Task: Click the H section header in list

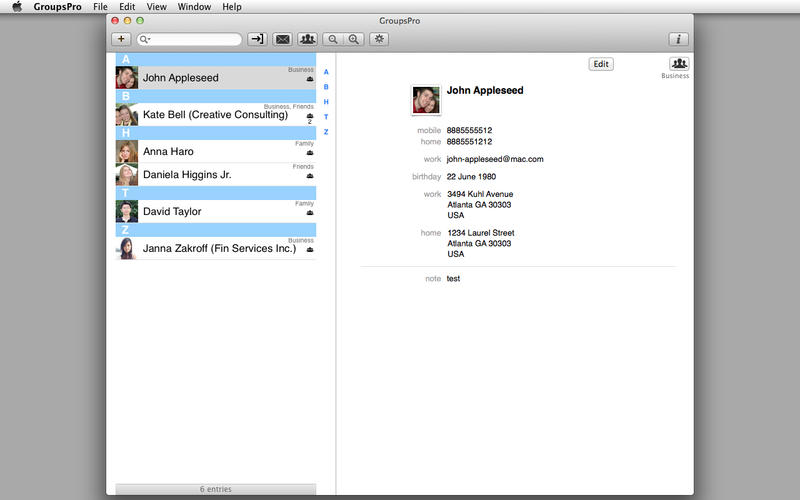Action: pyautogui.click(x=216, y=133)
